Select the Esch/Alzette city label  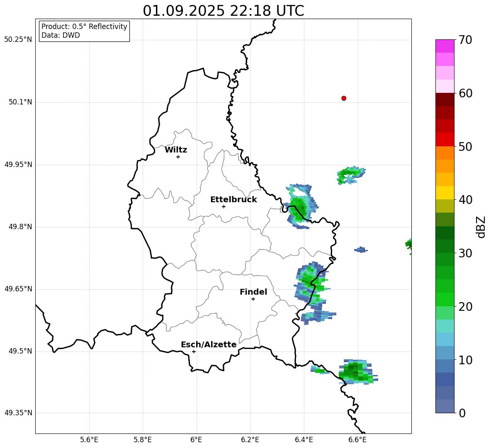(x=209, y=344)
